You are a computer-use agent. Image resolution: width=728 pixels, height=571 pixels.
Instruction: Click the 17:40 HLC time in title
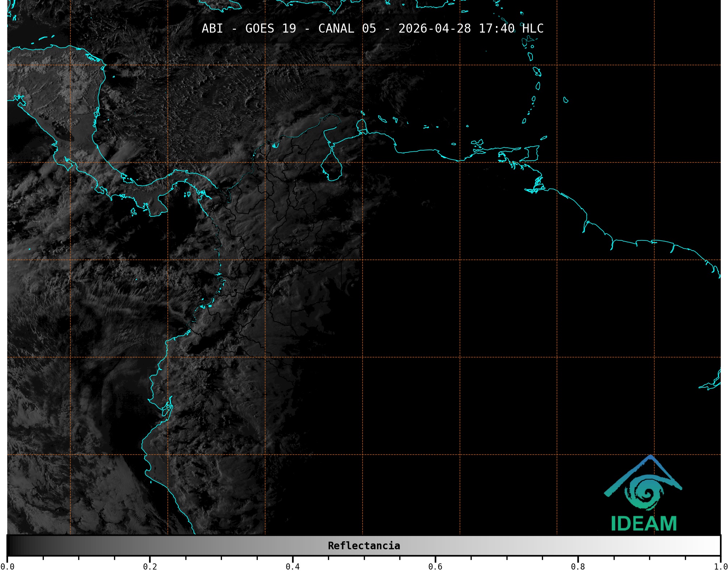click(511, 29)
